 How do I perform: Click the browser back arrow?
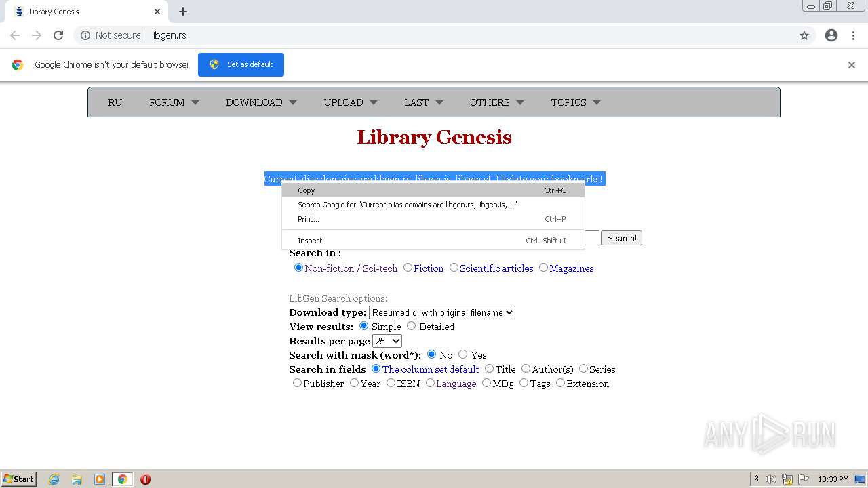[15, 35]
